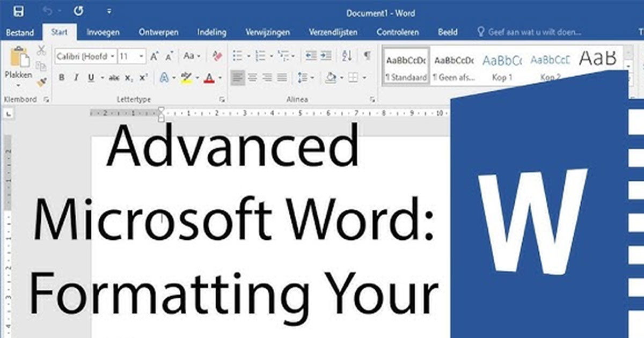This screenshot has width=644, height=338.
Task: Open the Verwijzingen tab
Action: coord(268,32)
